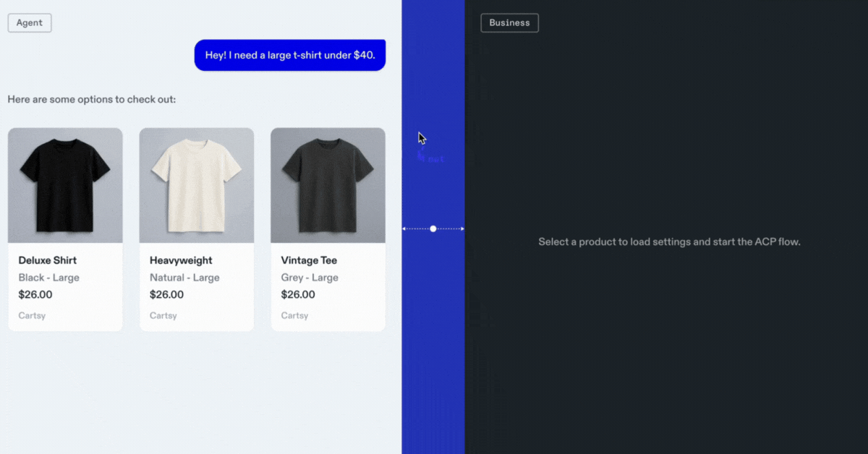Image resolution: width=868 pixels, height=454 pixels.
Task: Click Cartsy merchant under Deluxe Shirt
Action: click(32, 315)
